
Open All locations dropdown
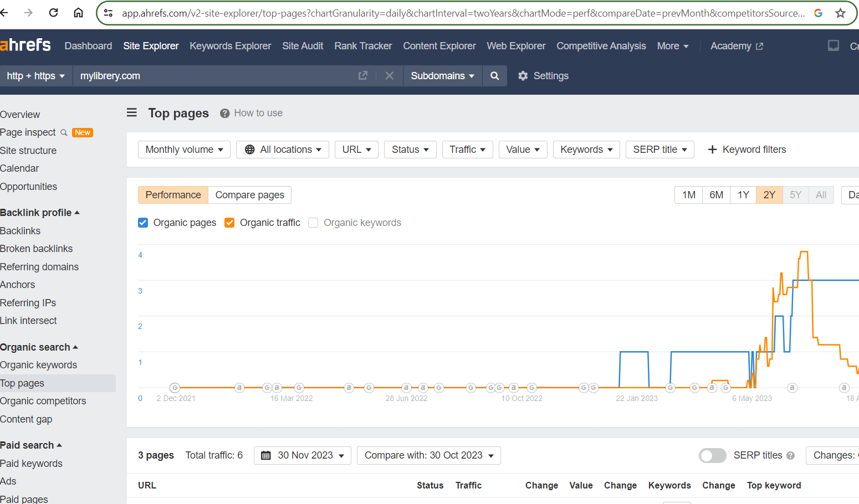(x=283, y=150)
